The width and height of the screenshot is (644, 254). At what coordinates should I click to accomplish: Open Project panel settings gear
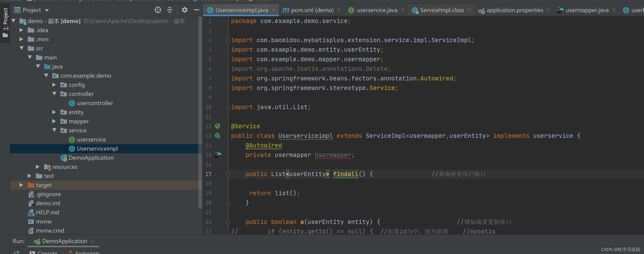pyautogui.click(x=184, y=10)
